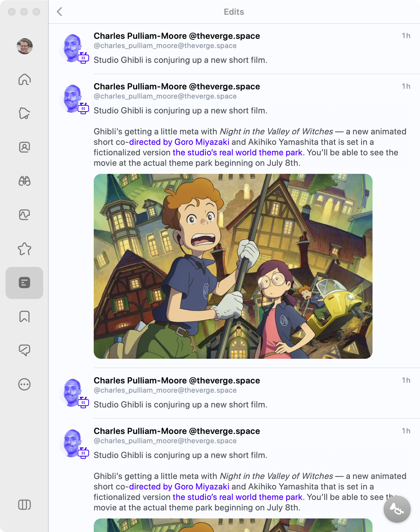Screen dimensions: 420x532
Task: Open the Mentions sidebar icon
Action: pyautogui.click(x=24, y=147)
